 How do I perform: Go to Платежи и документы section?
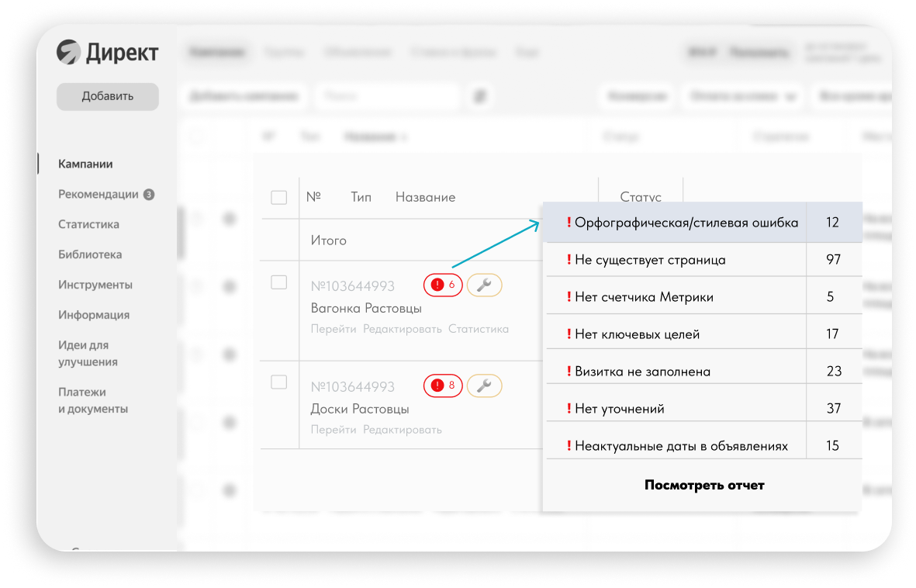click(93, 400)
